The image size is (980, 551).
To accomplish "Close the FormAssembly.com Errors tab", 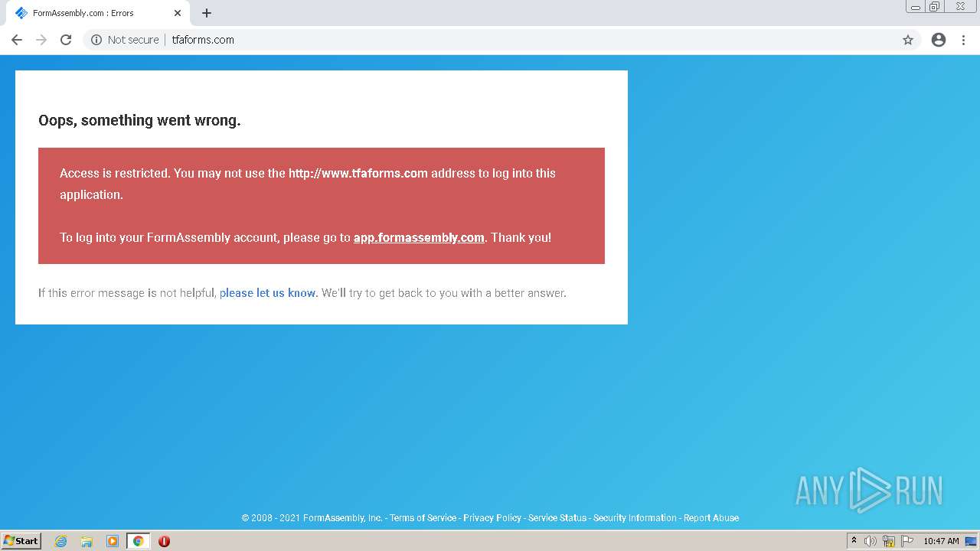I will 178,13.
